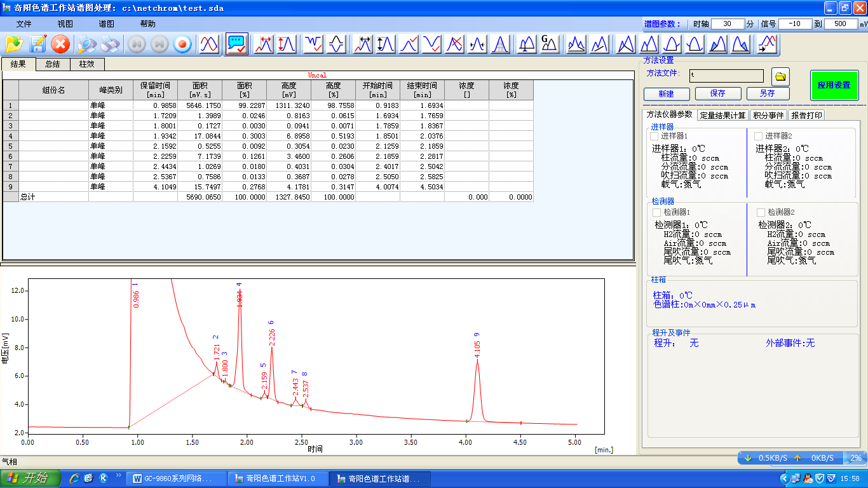Switch to the 柱效 tab
Viewport: 868px width, 488px height.
86,64
